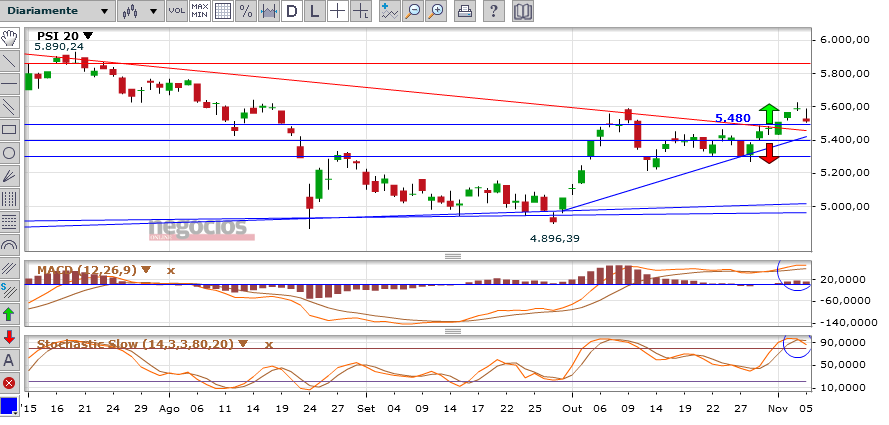This screenshot has height=425, width=889.
Task: Open help with question mark icon
Action: (x=495, y=11)
